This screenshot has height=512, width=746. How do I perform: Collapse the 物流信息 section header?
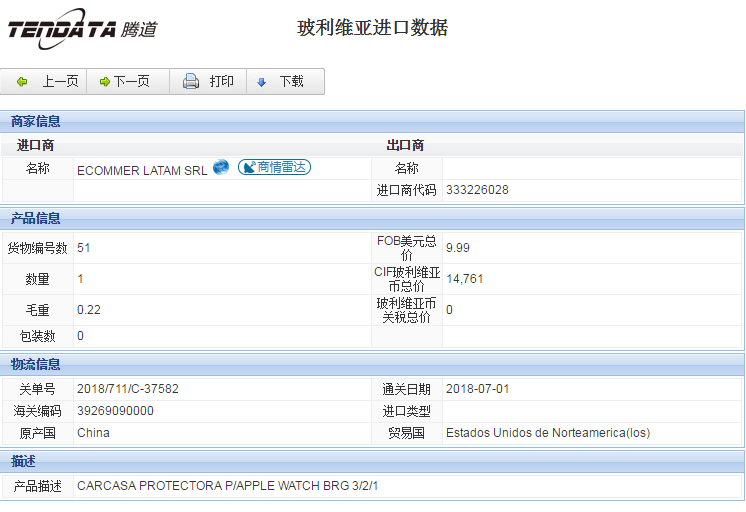tap(36, 364)
